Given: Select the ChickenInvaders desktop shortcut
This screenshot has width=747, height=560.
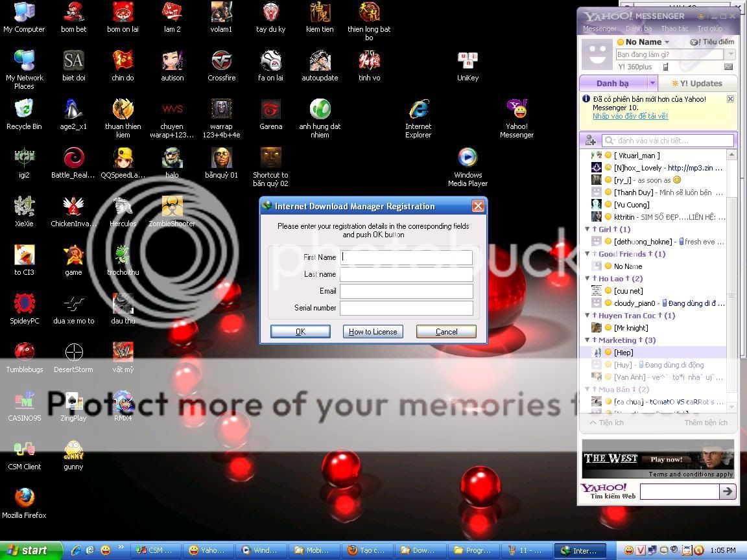Looking at the screenshot, I should tap(73, 211).
